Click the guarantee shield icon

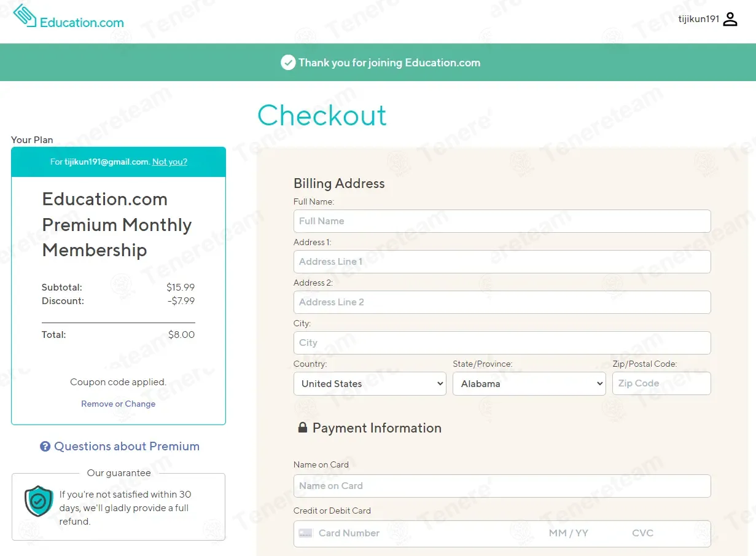click(x=39, y=501)
